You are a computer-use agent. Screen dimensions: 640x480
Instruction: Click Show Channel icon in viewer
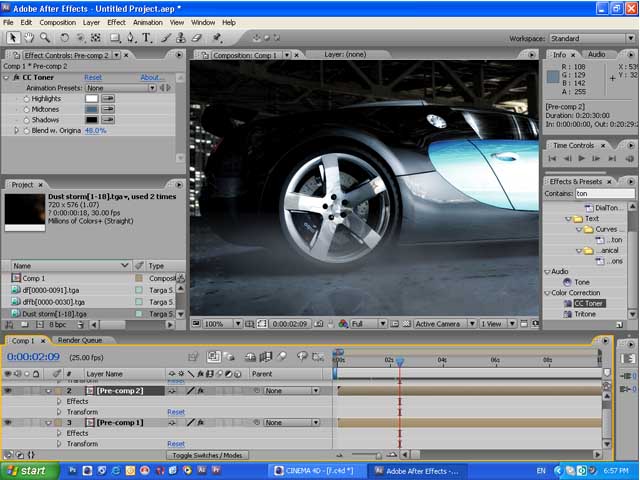click(x=343, y=324)
